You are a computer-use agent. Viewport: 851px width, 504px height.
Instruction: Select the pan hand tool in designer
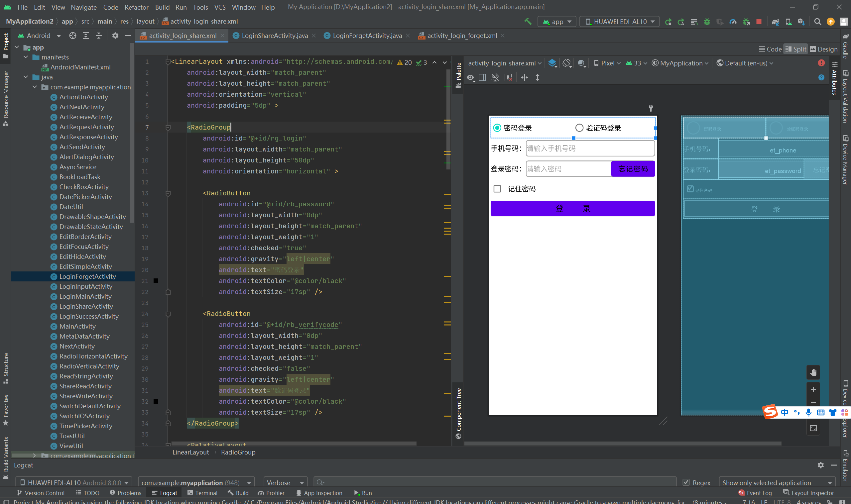(x=813, y=372)
